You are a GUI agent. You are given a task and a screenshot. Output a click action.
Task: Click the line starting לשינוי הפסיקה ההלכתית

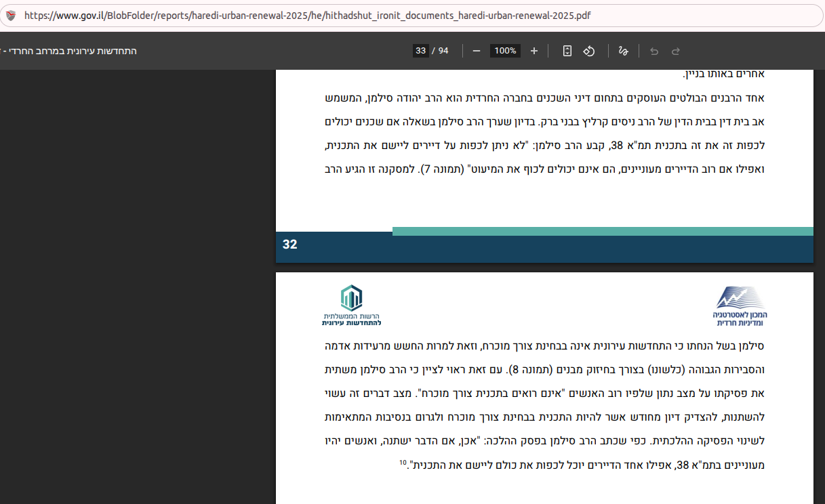coord(545,441)
